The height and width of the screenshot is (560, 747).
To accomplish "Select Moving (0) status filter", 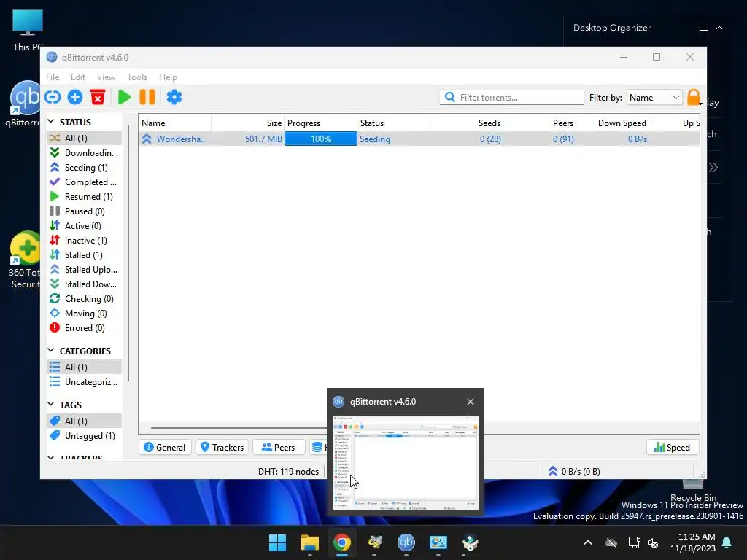I will click(85, 314).
